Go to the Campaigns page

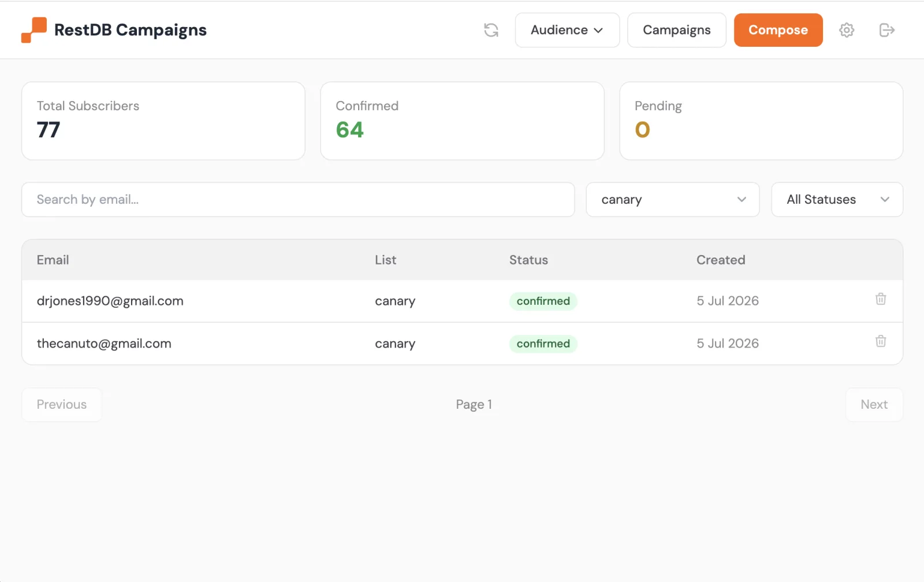tap(677, 30)
